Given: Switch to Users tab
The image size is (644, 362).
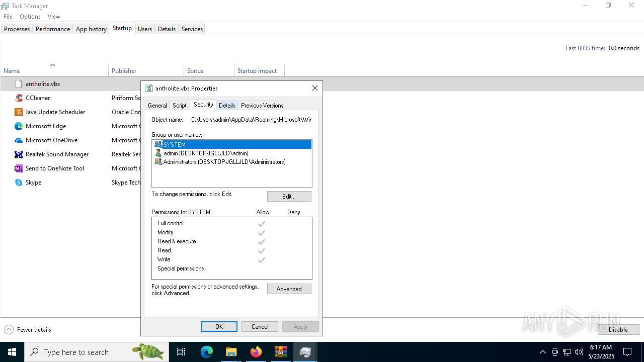Looking at the screenshot, I should click(x=145, y=29).
